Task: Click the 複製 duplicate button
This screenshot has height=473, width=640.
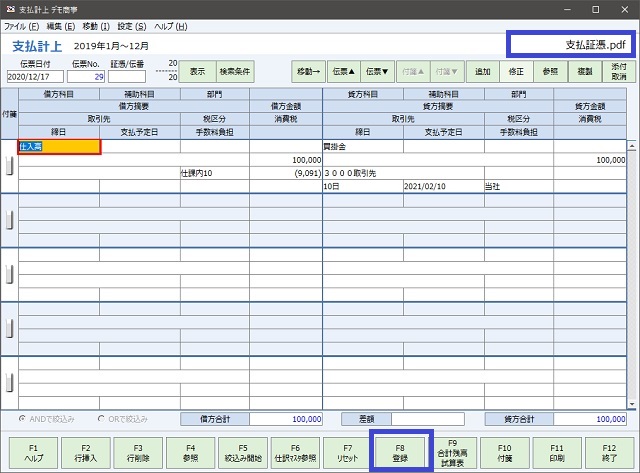Action: click(x=584, y=71)
